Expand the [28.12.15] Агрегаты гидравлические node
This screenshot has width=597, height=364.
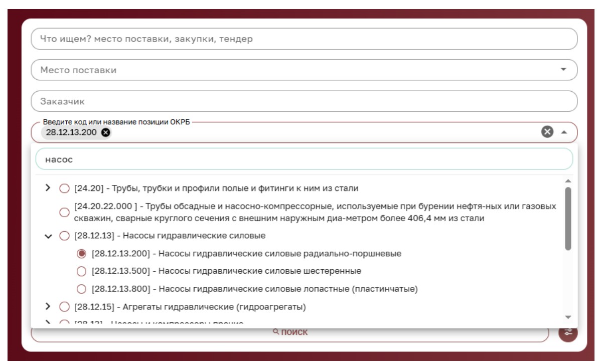[x=48, y=306]
